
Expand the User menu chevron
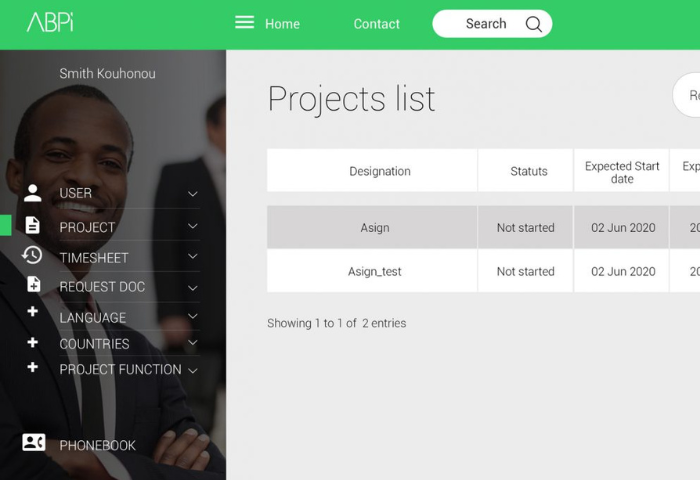click(x=193, y=194)
